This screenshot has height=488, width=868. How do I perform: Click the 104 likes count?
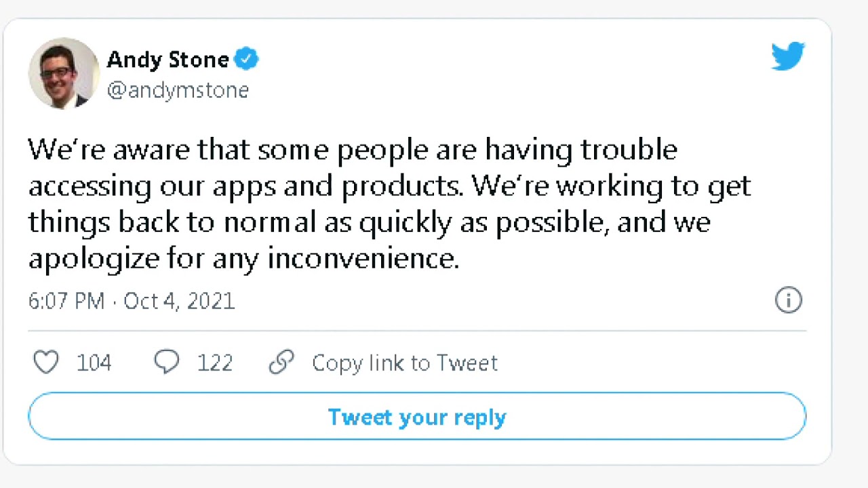(x=94, y=363)
